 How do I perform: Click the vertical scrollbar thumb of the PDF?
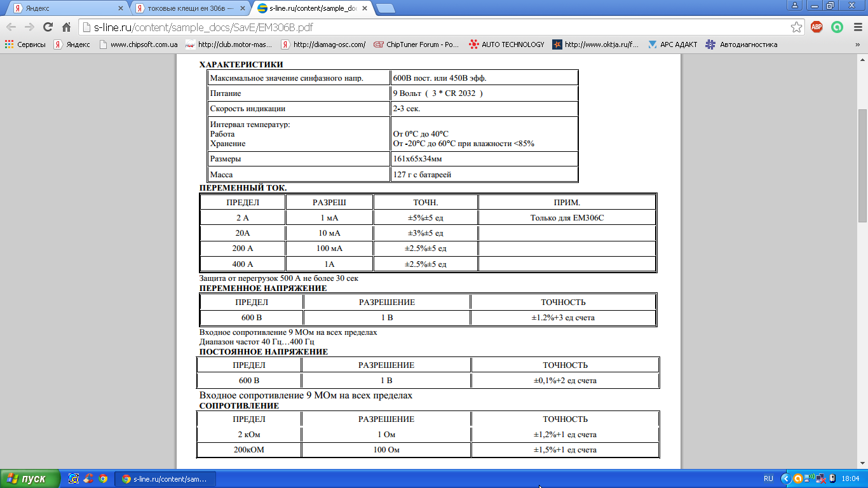point(862,165)
